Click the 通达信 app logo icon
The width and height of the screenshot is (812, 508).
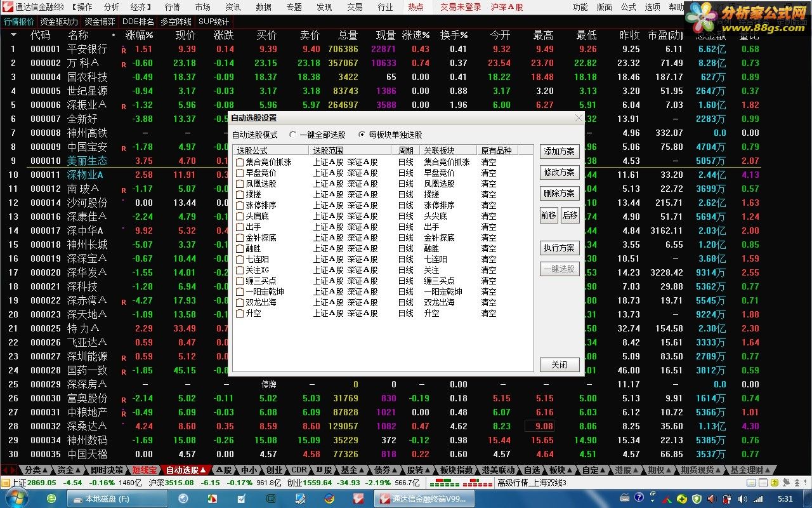[8, 7]
